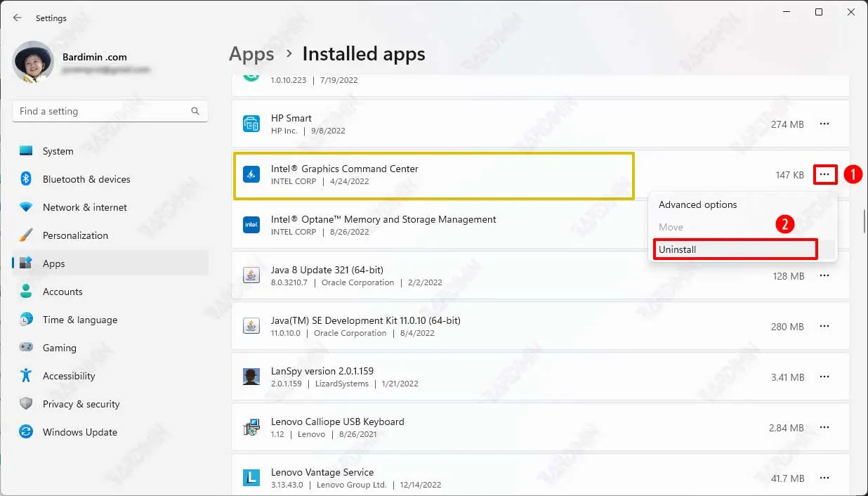The width and height of the screenshot is (868, 496).
Task: Open more options for Lenovo Calliope USB Keyboard
Action: coord(824,428)
